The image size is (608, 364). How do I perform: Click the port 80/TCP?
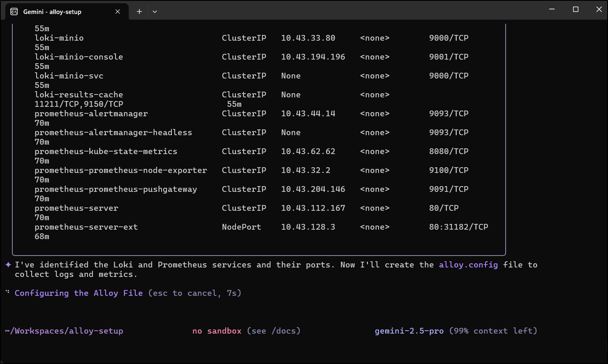[444, 208]
